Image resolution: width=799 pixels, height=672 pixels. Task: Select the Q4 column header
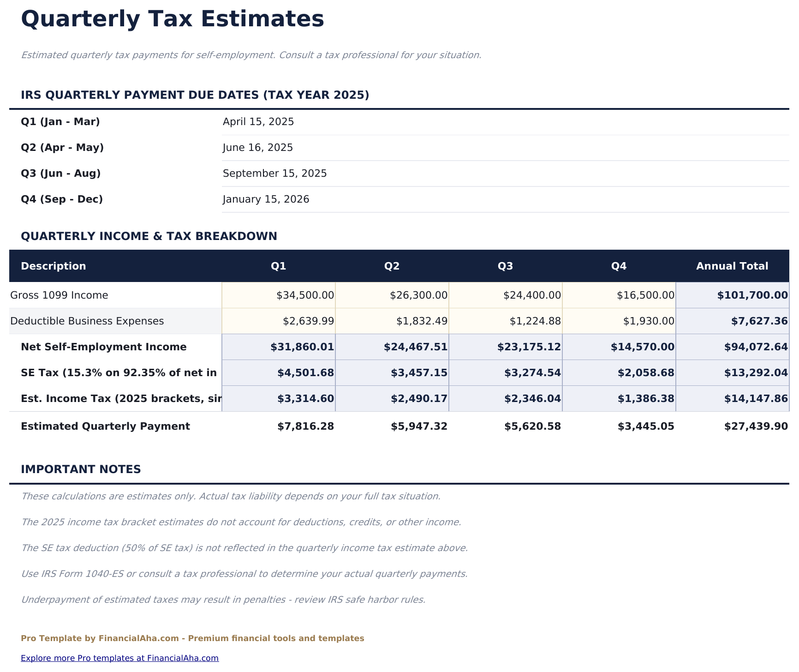coord(618,266)
